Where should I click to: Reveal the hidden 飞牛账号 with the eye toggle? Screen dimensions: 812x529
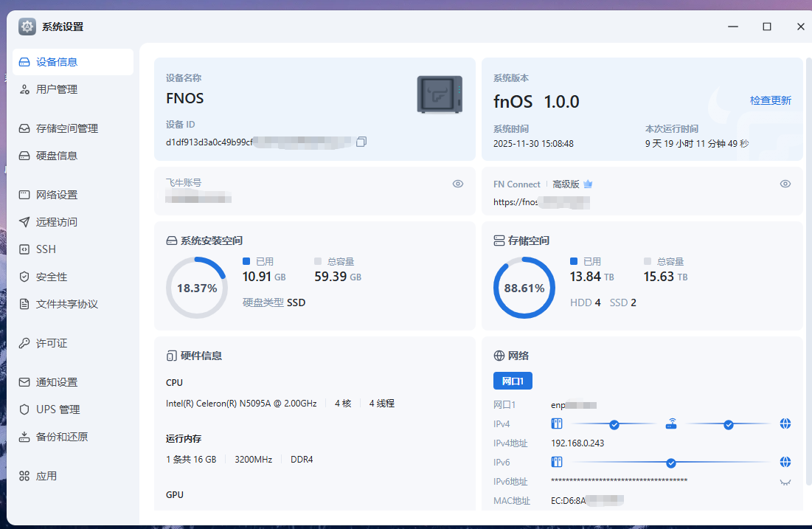457,184
